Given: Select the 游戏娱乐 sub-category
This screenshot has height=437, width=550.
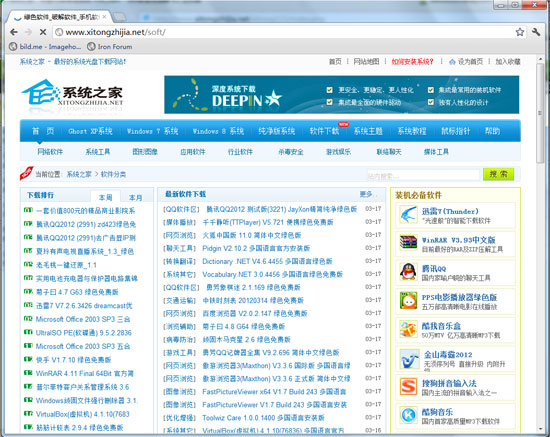Looking at the screenshot, I should 338,152.
